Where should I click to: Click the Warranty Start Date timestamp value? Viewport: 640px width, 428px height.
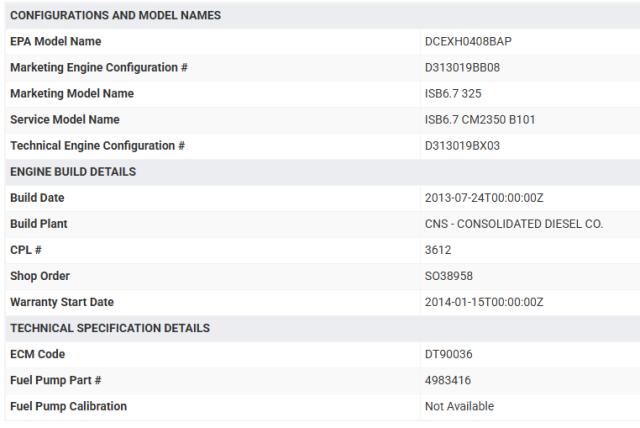click(x=484, y=302)
